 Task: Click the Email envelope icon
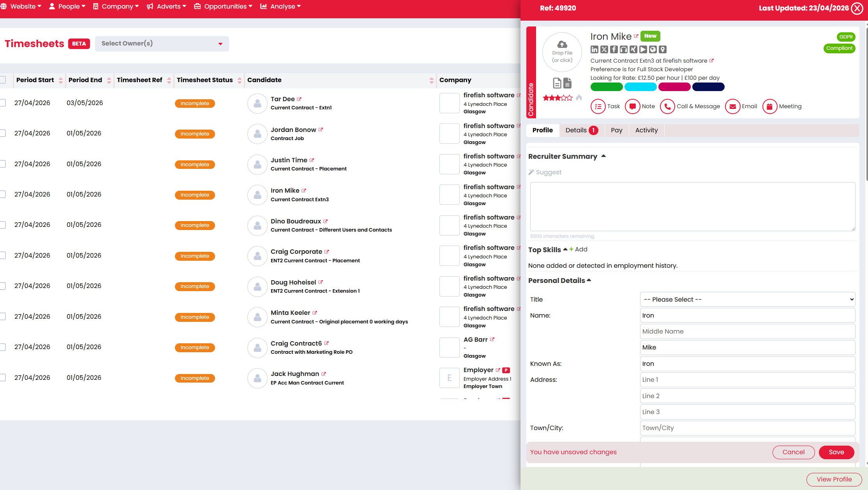pyautogui.click(x=732, y=106)
